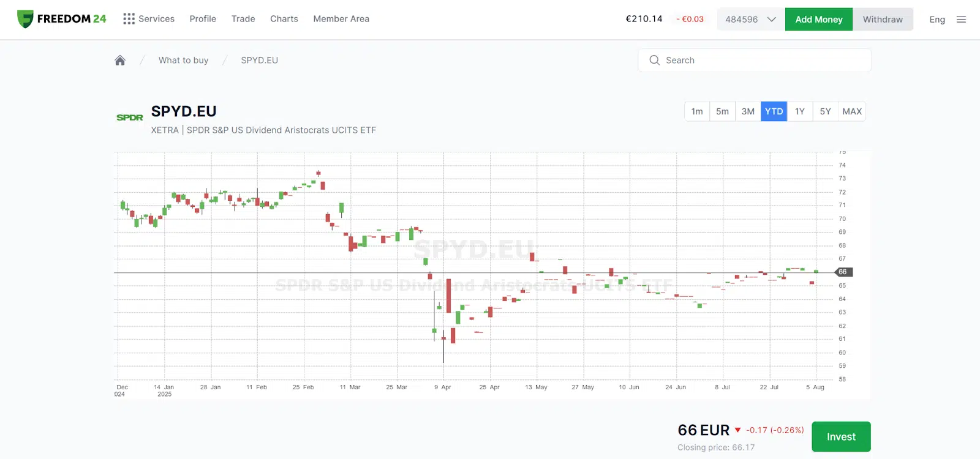This screenshot has height=459, width=980.
Task: Focus the Search input field
Action: click(755, 60)
